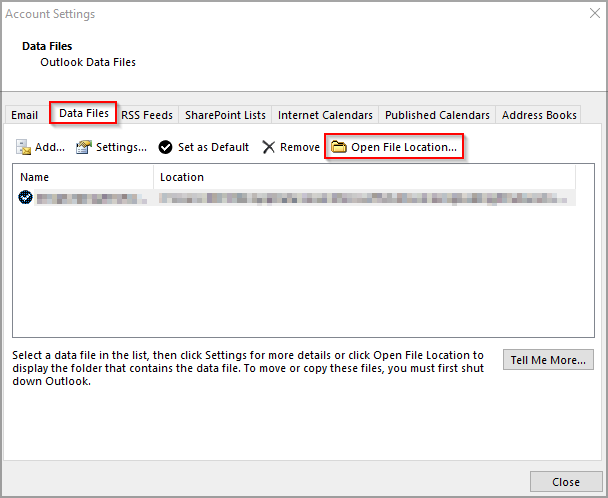Click the Settings toolbar icon
Screen dimensions: 608x498
tap(84, 147)
